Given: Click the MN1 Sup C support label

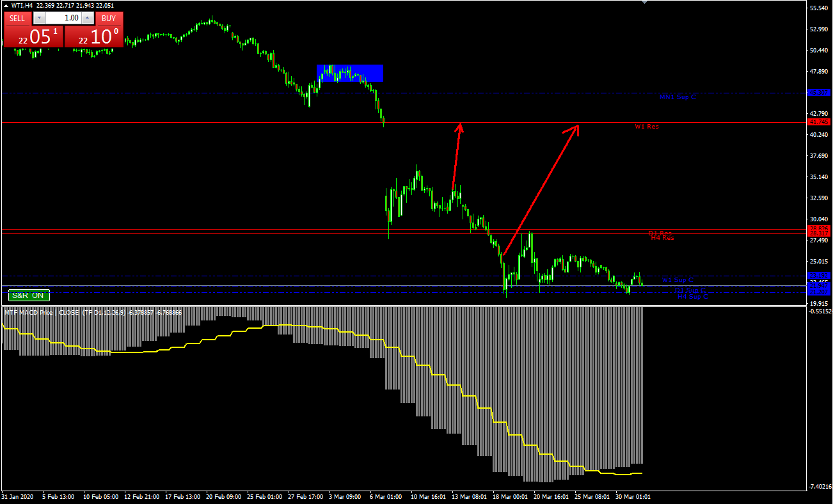Looking at the screenshot, I should (677, 97).
